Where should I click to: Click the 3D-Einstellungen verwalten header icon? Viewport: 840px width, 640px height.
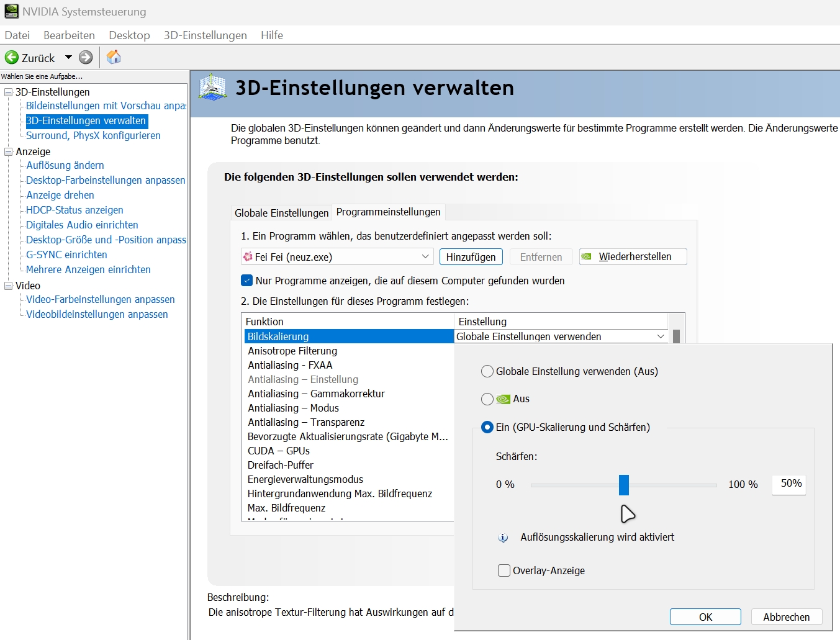pyautogui.click(x=212, y=88)
